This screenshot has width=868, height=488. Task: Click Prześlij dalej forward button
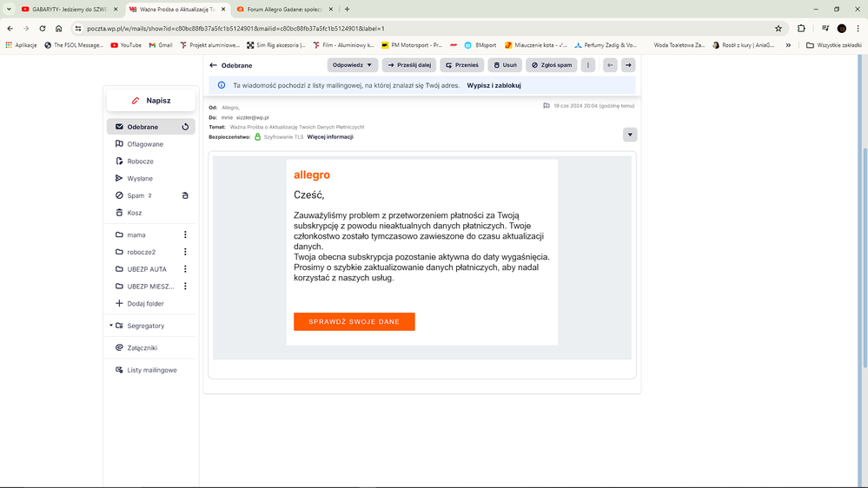409,65
